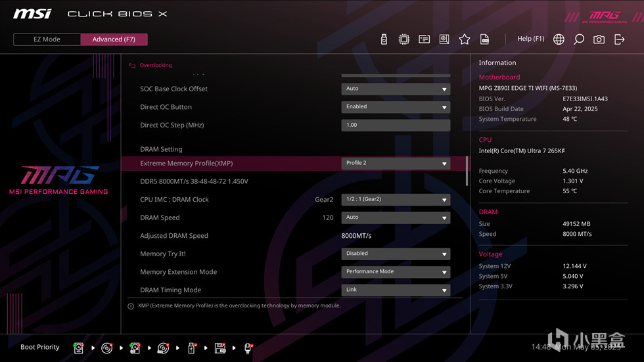Image resolution: width=644 pixels, height=362 pixels.
Task: Select the SOC Base Clock Offset label
Action: 173,89
